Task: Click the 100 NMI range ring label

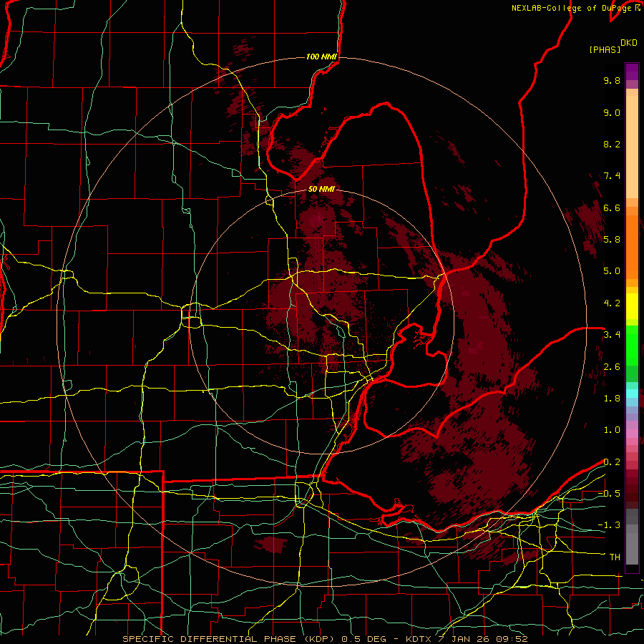Action: coord(321,57)
